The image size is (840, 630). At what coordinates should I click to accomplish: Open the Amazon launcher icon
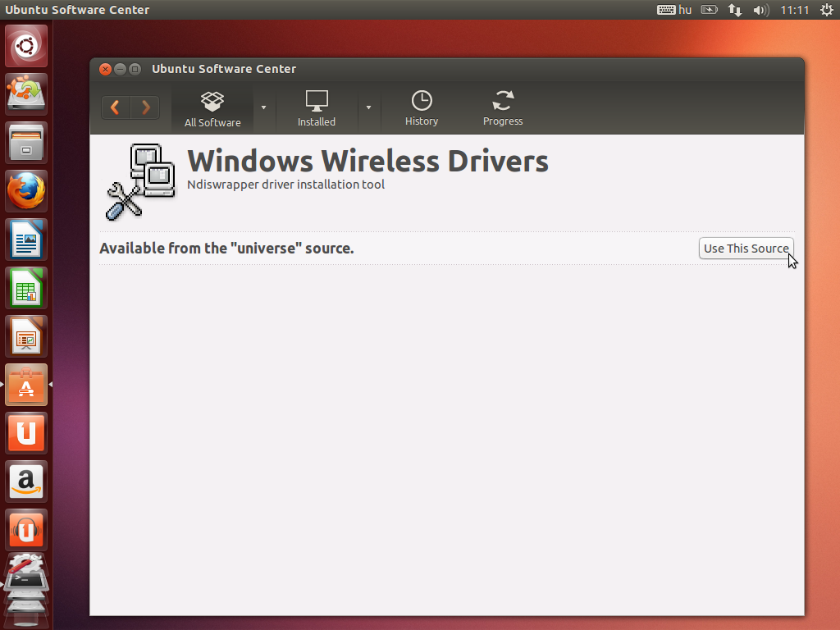pyautogui.click(x=26, y=482)
